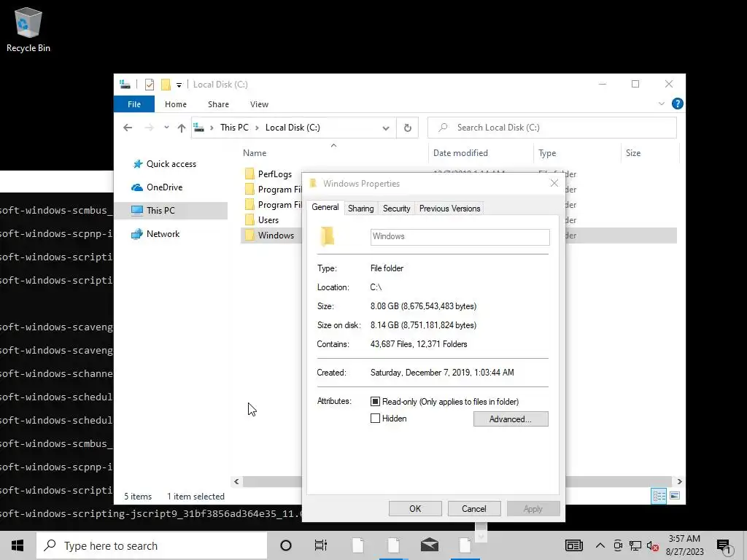Image resolution: width=747 pixels, height=560 pixels.
Task: Click the Properties quick access toolbar icon
Action: tap(150, 85)
